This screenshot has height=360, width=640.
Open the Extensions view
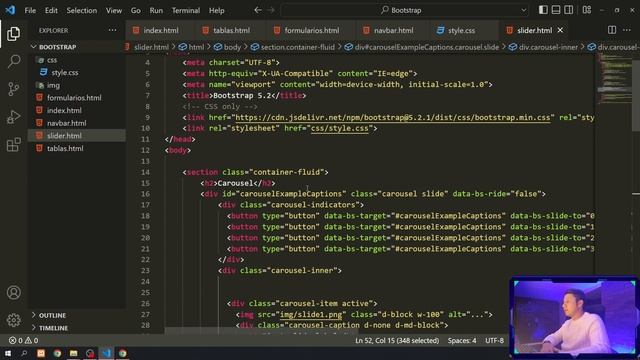pos(13,144)
